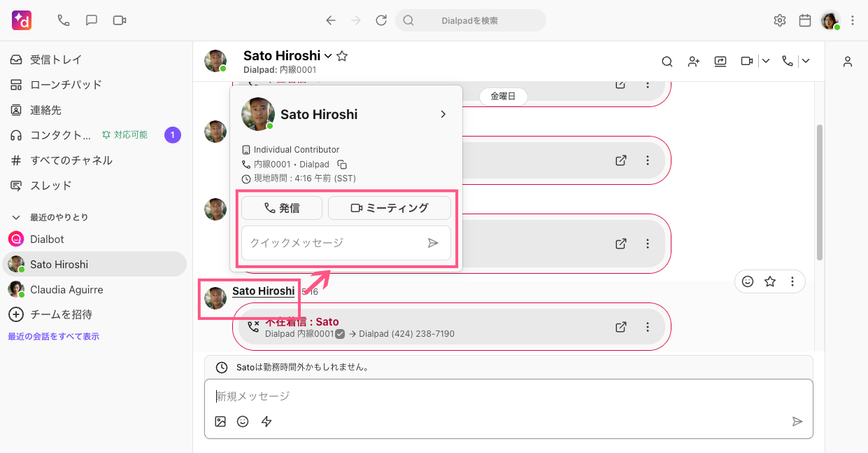Click the 新規メッセージ input box
Screen dimensions: 868x453
click(x=508, y=396)
